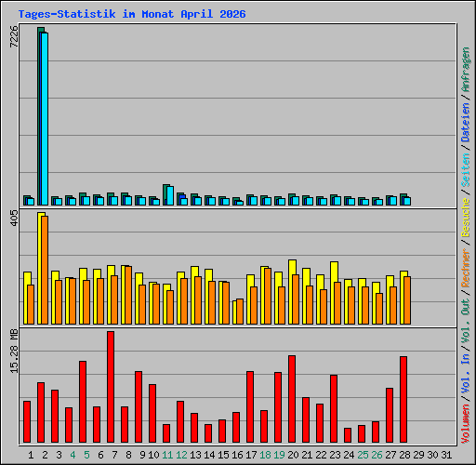The height and width of the screenshot is (465, 476).
Task: Click the title "Tages-Statistik im Monat April 2026"
Action: coord(132,14)
